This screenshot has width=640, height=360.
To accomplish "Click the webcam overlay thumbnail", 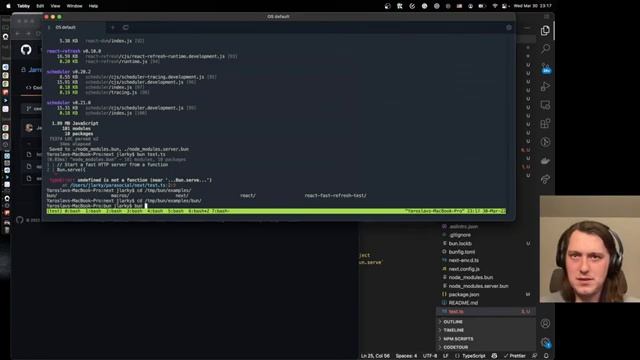I will 590,249.
